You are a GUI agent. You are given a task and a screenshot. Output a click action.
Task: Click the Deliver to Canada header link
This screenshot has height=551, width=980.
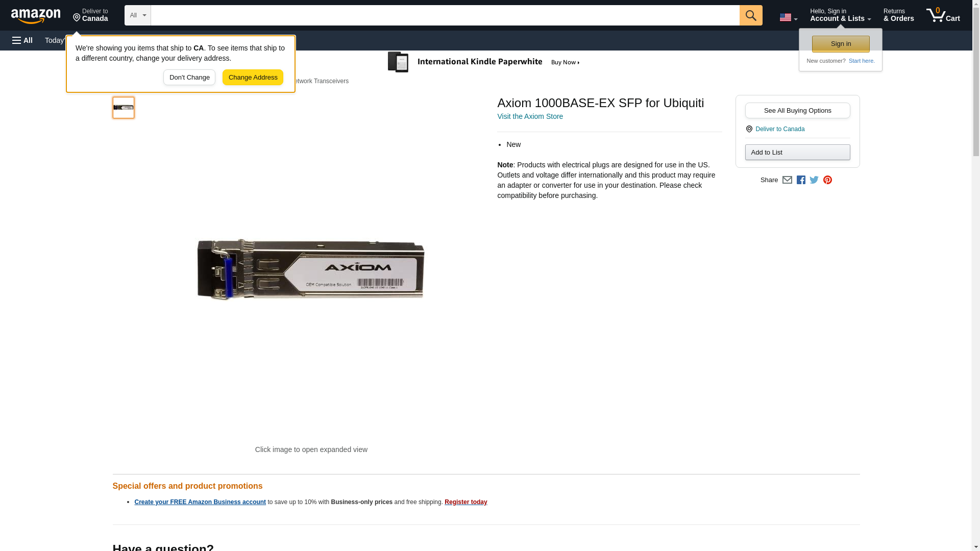[90, 15]
